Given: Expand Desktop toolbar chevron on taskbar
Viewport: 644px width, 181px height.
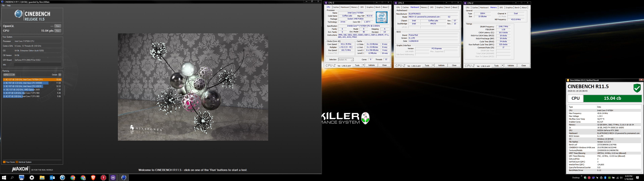Looking at the screenshot, I should [581, 176].
